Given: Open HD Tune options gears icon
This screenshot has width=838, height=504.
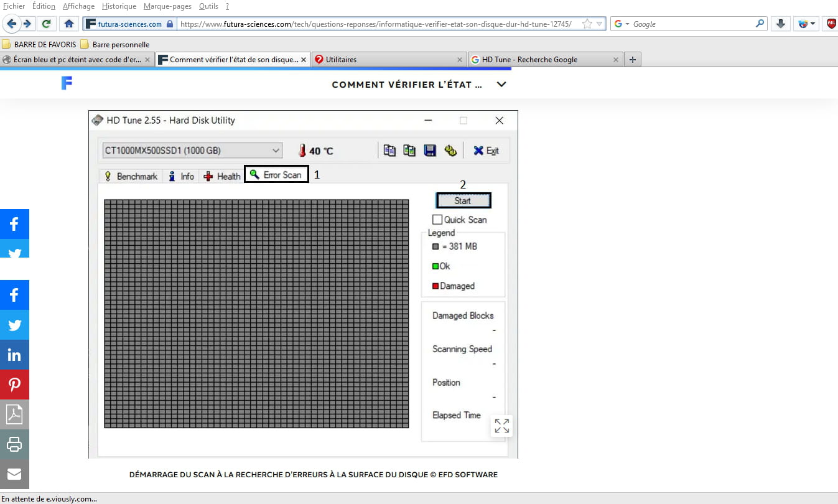Looking at the screenshot, I should tap(450, 151).
